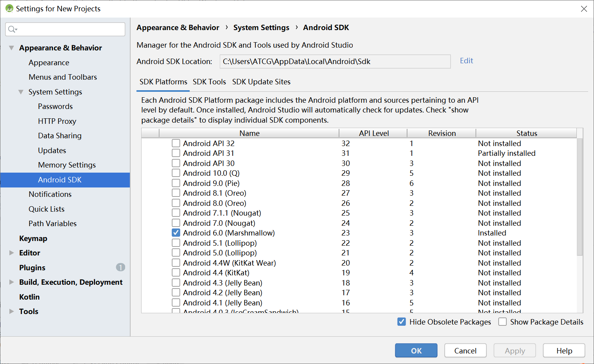Click Appearance & Behavior breadcrumb
The image size is (594, 364).
point(178,27)
